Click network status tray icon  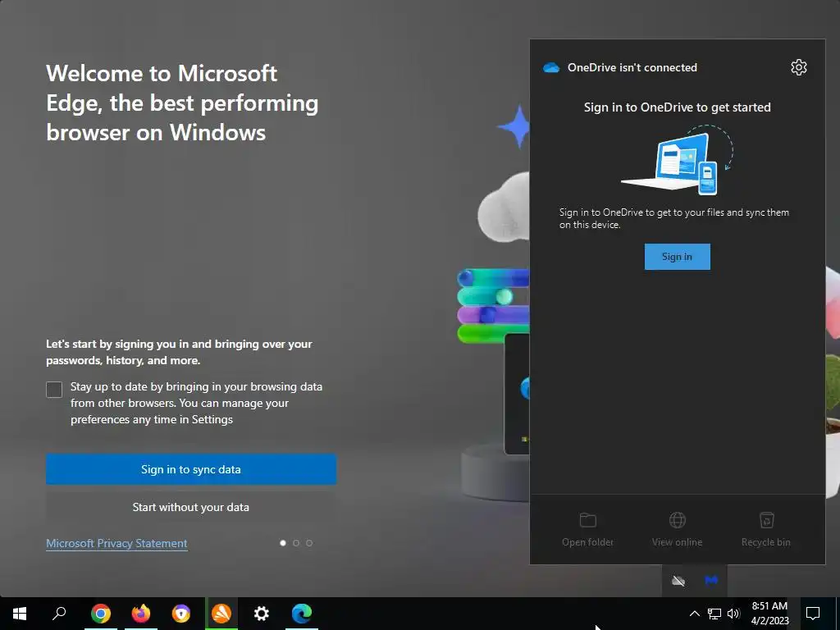pyautogui.click(x=714, y=614)
